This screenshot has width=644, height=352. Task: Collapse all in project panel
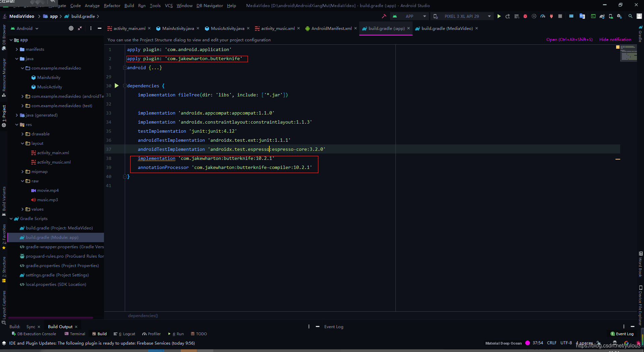coord(80,28)
